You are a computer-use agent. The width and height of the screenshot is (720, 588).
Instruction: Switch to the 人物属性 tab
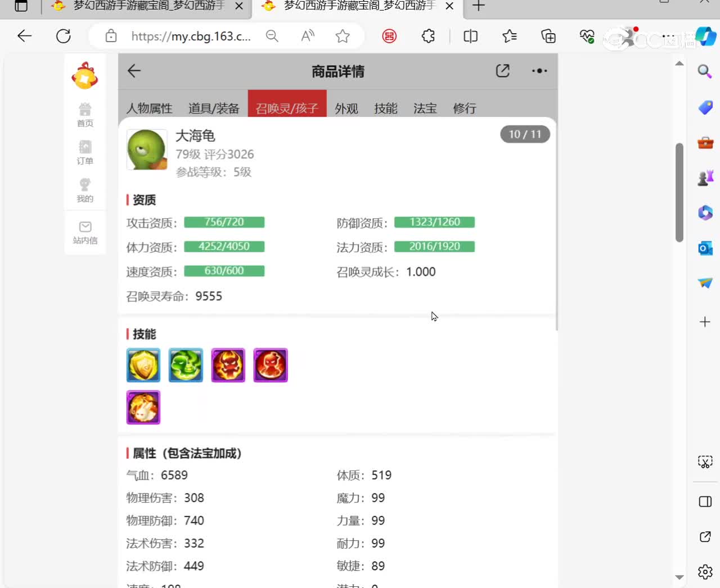pos(149,108)
